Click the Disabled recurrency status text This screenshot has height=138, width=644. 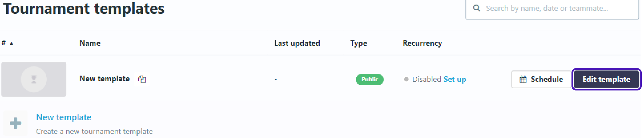426,79
